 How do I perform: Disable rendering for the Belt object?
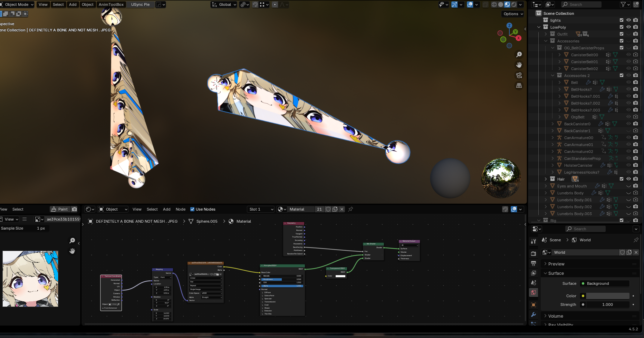pos(635,83)
